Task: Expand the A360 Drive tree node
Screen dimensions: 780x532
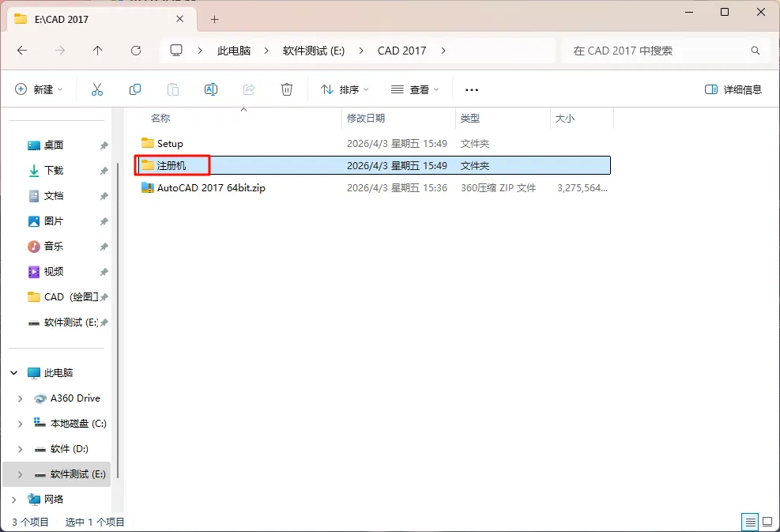Action: (20, 398)
